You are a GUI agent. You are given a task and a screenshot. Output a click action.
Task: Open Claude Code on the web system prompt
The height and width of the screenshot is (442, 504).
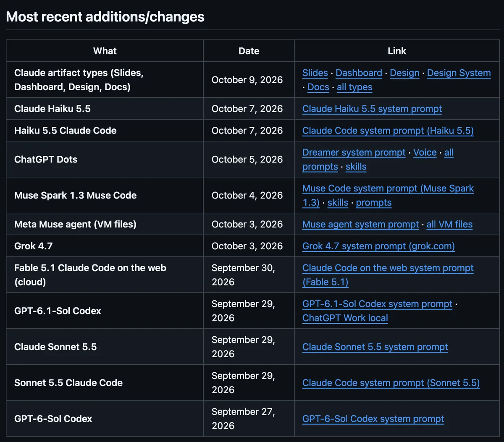(388, 275)
